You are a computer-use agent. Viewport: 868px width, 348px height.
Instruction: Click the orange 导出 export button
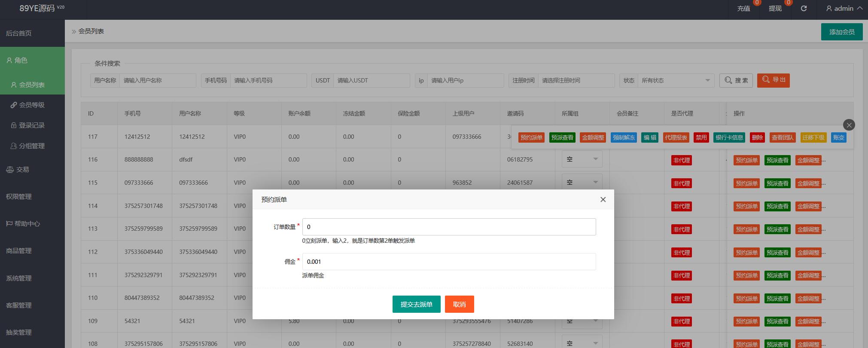pyautogui.click(x=774, y=80)
